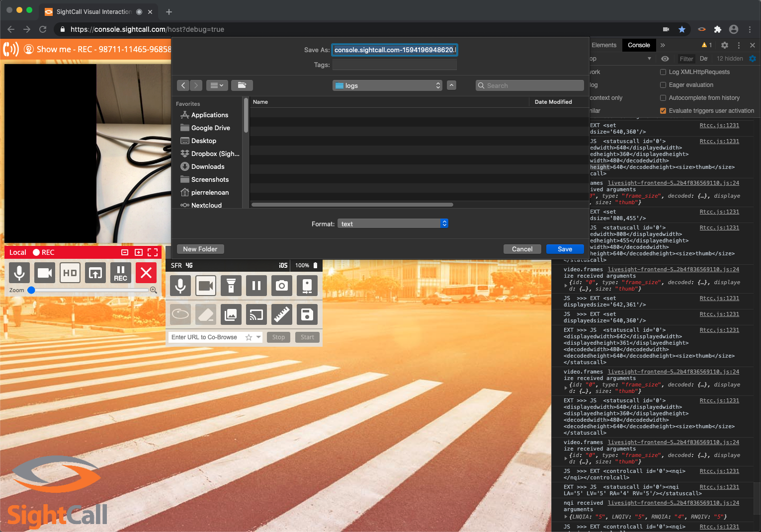The height and width of the screenshot is (532, 761).
Task: Toggle HD video in the Local panel
Action: [70, 273]
